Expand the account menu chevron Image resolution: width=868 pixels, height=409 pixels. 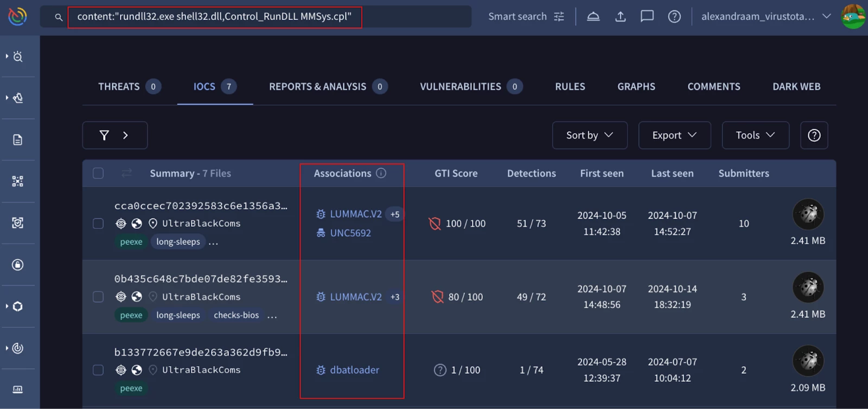tap(827, 16)
